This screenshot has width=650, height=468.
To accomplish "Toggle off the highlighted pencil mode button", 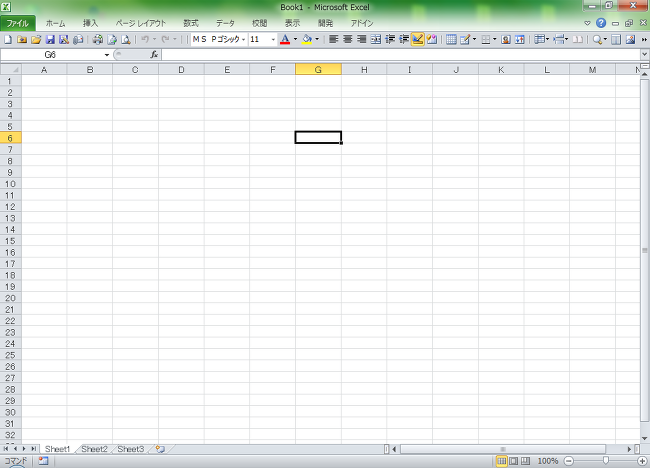I will 417,39.
